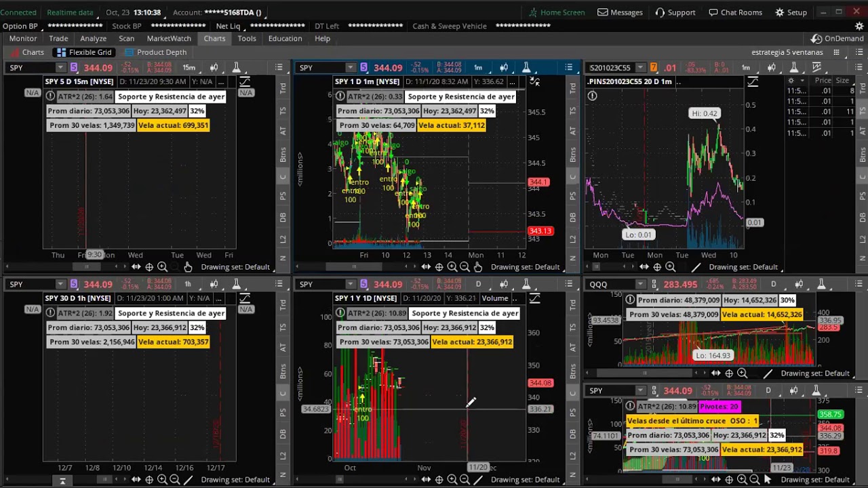Toggle DB side panel on SPY 1m chart

(x=573, y=218)
